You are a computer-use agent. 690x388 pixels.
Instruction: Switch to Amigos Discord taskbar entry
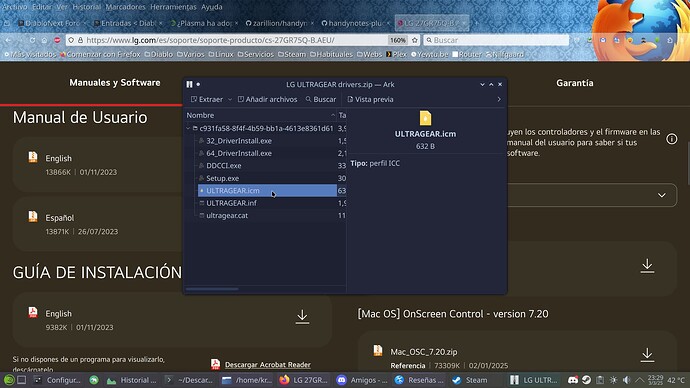tap(363, 380)
